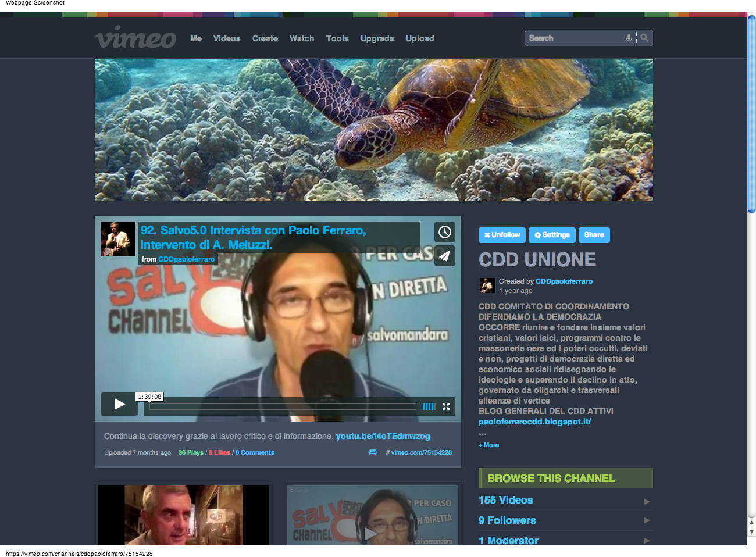Viewport: 756px width, 557px height.
Task: Click the scrollbar up arrow
Action: coord(751,523)
